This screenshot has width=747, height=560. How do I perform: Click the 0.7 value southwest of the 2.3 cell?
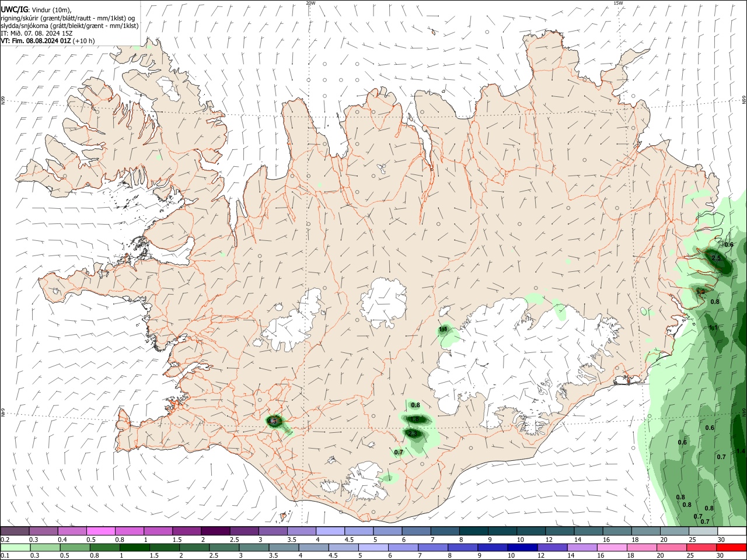[x=399, y=452]
